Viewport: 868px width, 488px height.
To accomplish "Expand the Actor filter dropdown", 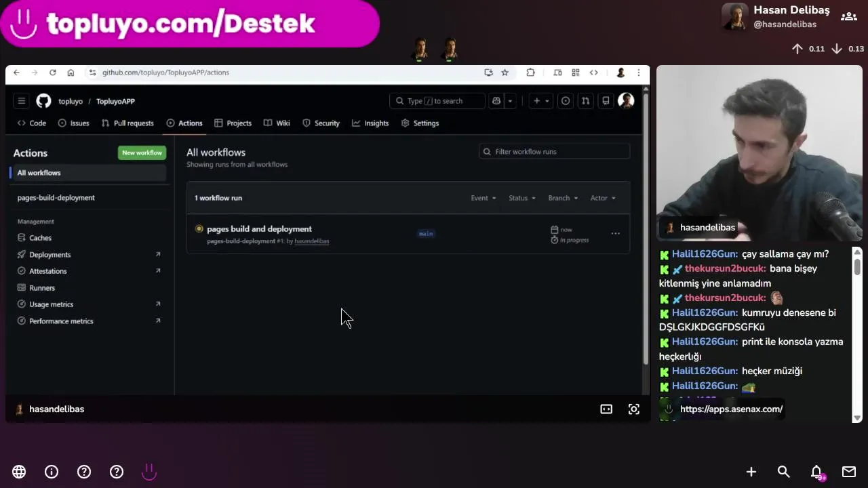I will [x=603, y=198].
